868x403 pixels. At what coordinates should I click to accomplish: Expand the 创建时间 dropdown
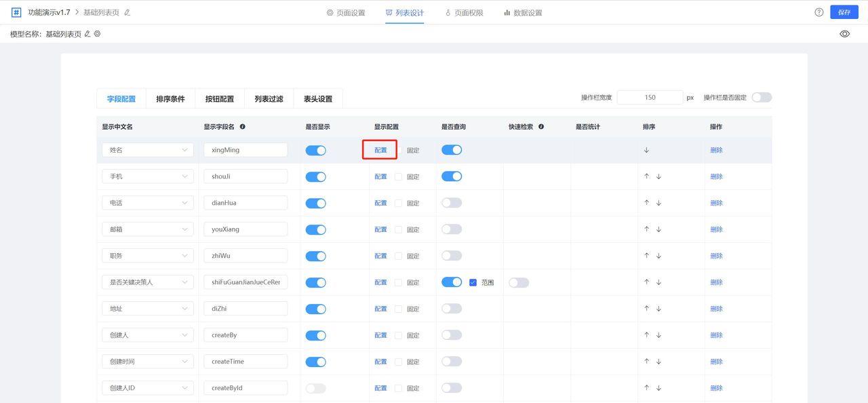(147, 361)
